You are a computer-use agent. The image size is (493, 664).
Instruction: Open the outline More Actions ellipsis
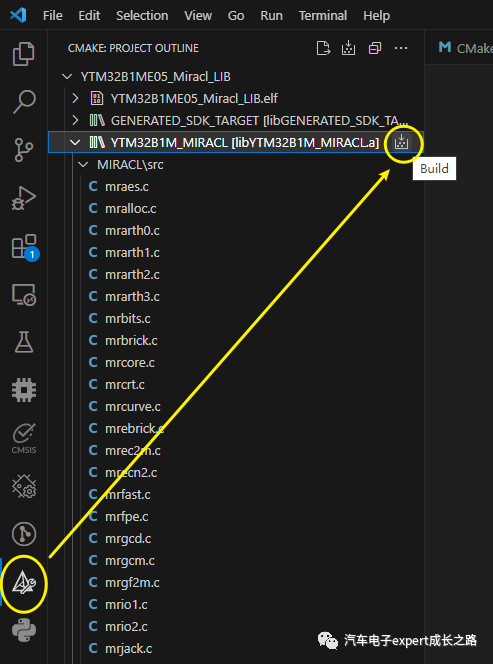(x=401, y=48)
